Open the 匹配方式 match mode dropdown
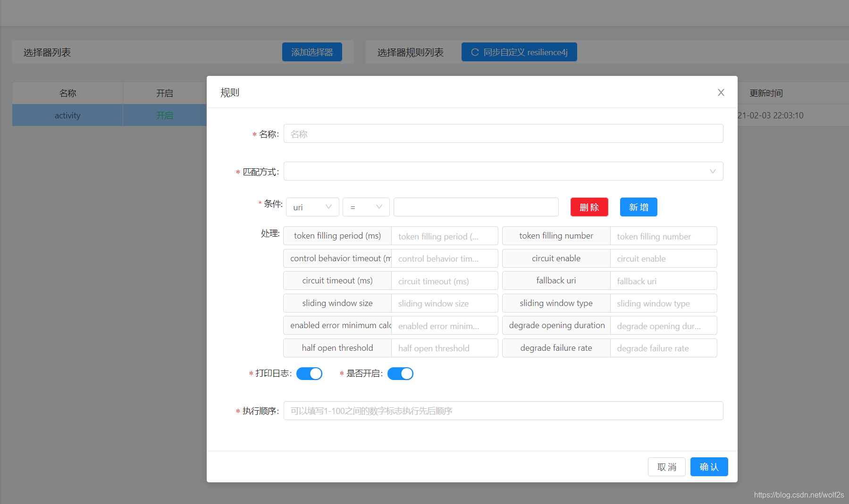 point(503,171)
